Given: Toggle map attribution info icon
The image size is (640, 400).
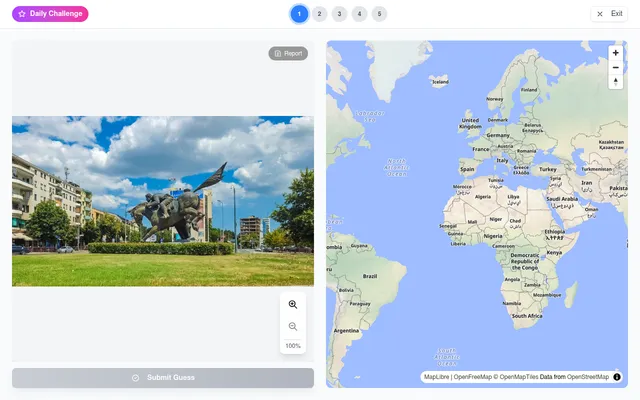Looking at the screenshot, I should [x=617, y=377].
